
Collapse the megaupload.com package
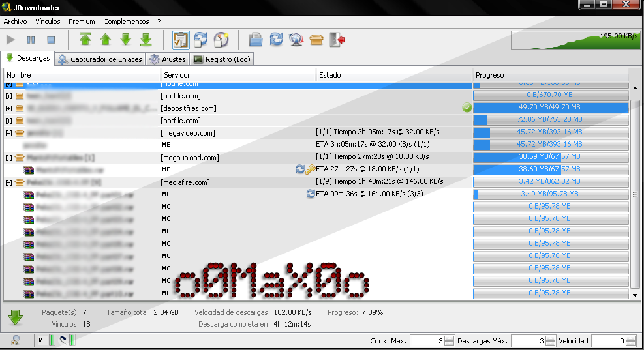tap(8, 158)
